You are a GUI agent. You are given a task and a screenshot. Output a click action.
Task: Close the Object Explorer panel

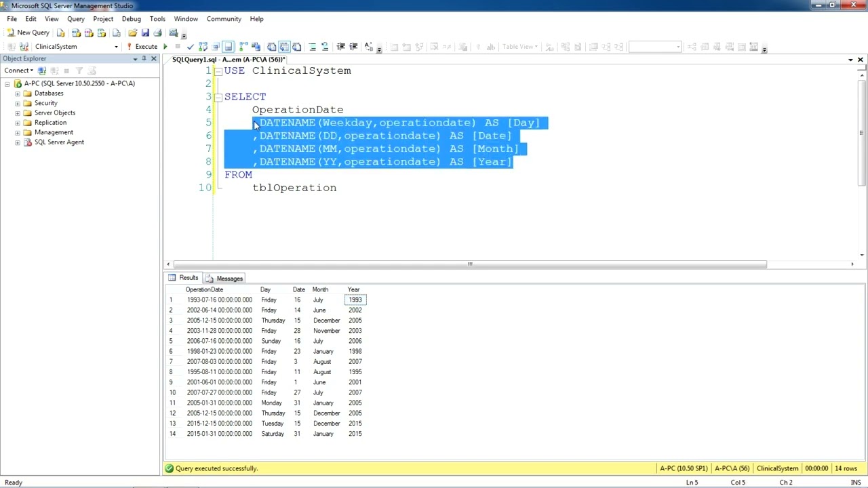[x=154, y=59]
